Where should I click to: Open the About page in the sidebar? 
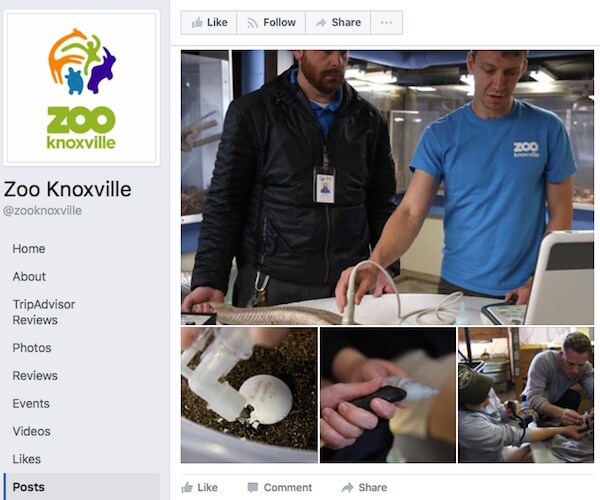29,277
